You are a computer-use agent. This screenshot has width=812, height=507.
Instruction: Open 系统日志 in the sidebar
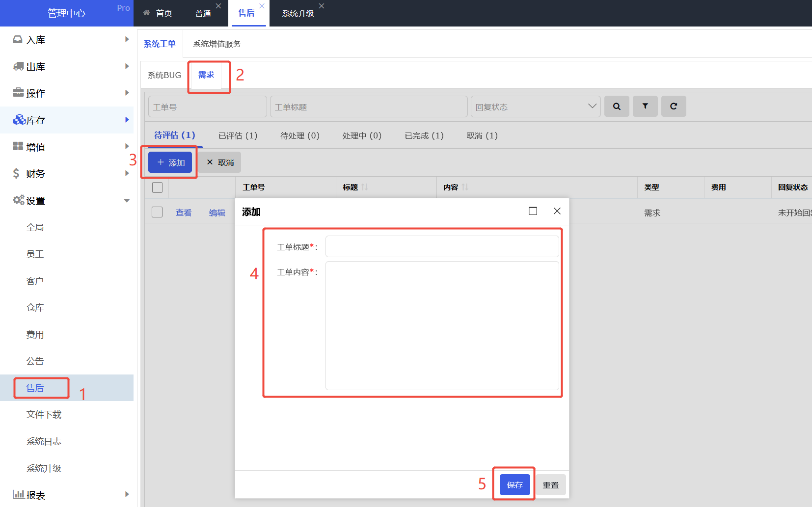[44, 441]
